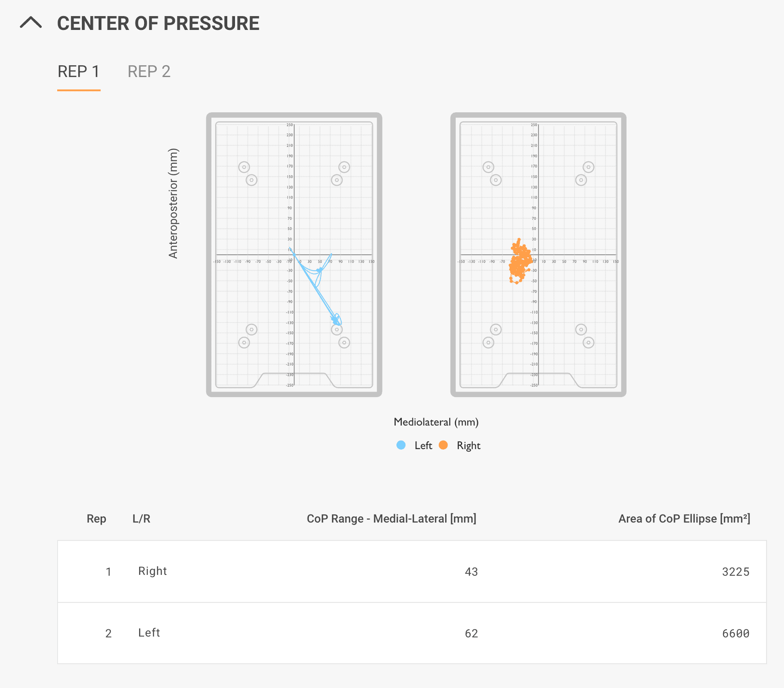Click the Left legend label
The width and height of the screenshot is (784, 688).
423,445
